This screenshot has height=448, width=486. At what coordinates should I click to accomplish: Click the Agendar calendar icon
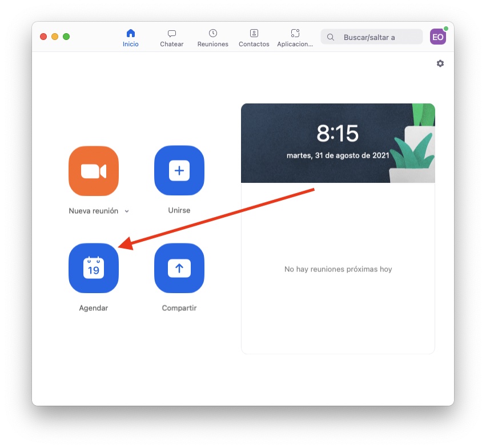click(94, 268)
